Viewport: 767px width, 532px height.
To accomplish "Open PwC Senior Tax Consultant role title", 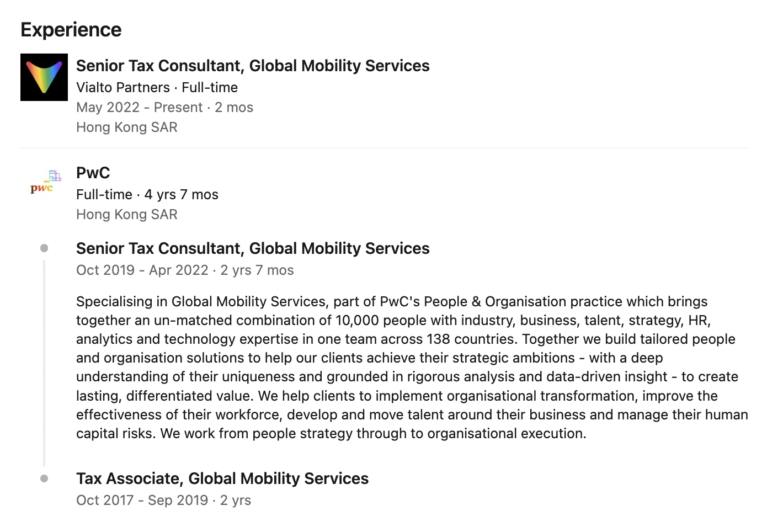I will coord(253,248).
